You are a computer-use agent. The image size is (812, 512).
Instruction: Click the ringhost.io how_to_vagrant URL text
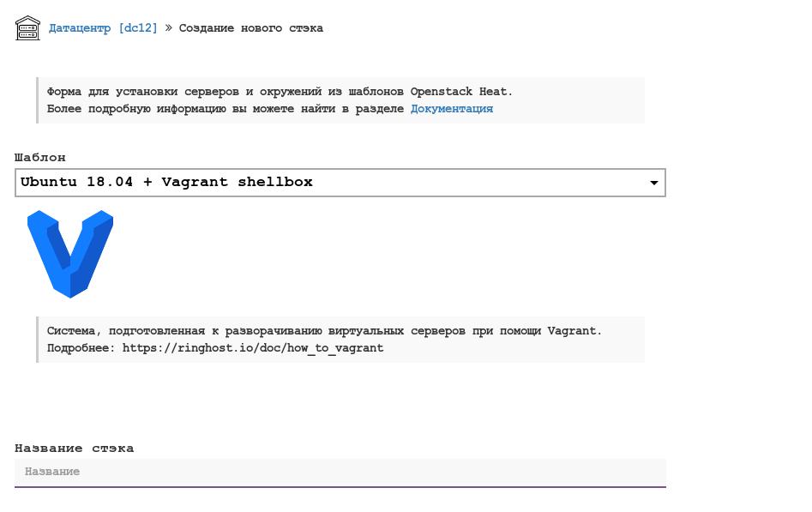tap(253, 348)
